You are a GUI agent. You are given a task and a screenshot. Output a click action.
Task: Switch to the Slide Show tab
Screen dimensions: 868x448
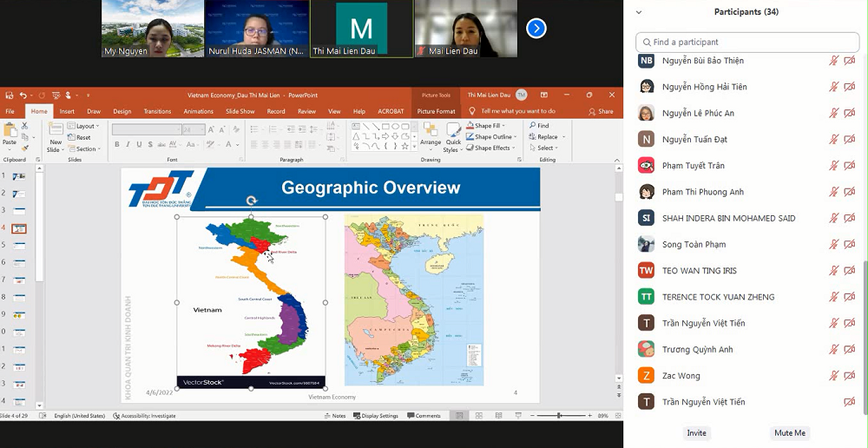(240, 111)
